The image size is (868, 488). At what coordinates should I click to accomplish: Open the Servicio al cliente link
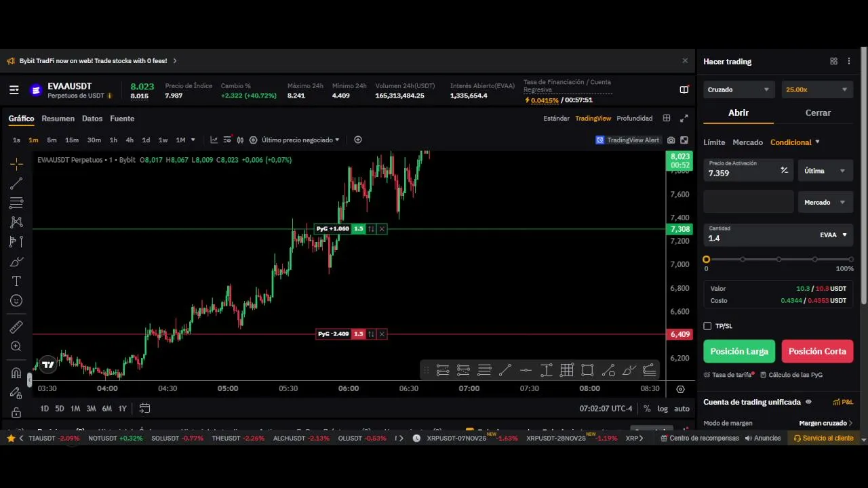tap(823, 439)
